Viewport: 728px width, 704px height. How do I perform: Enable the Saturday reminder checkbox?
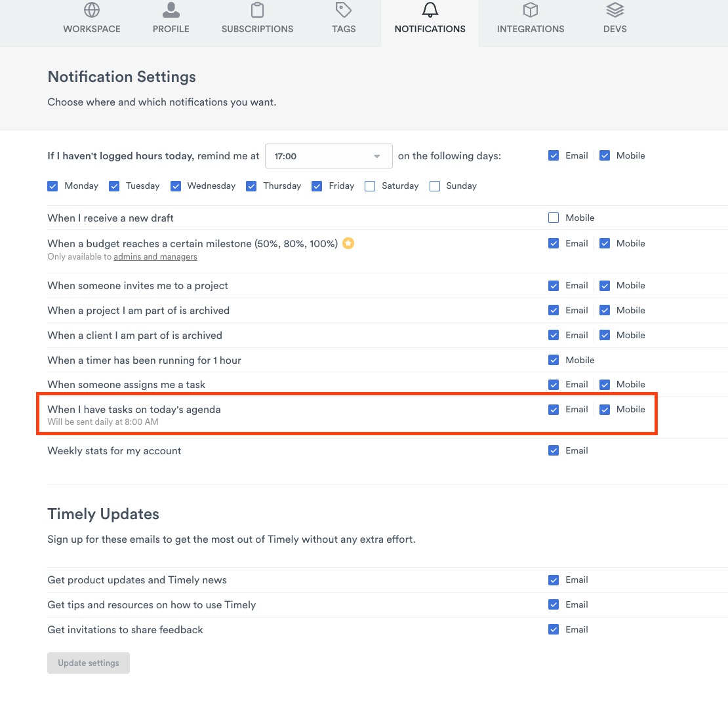click(370, 186)
